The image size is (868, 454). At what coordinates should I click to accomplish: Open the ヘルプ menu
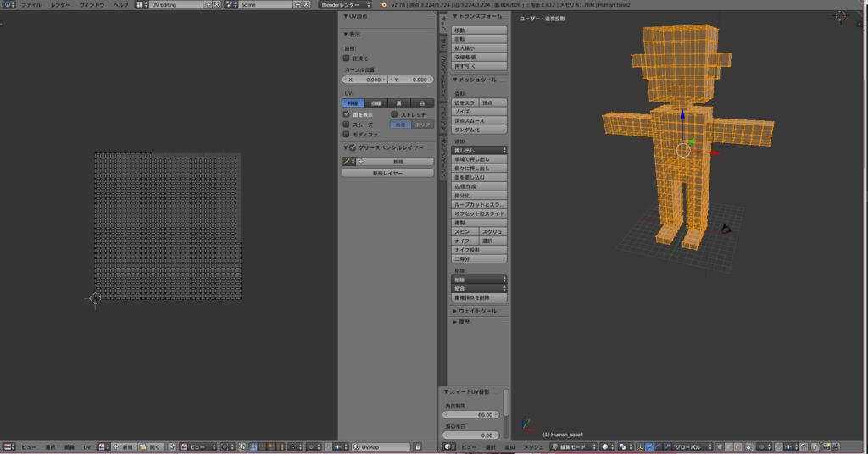coord(120,4)
